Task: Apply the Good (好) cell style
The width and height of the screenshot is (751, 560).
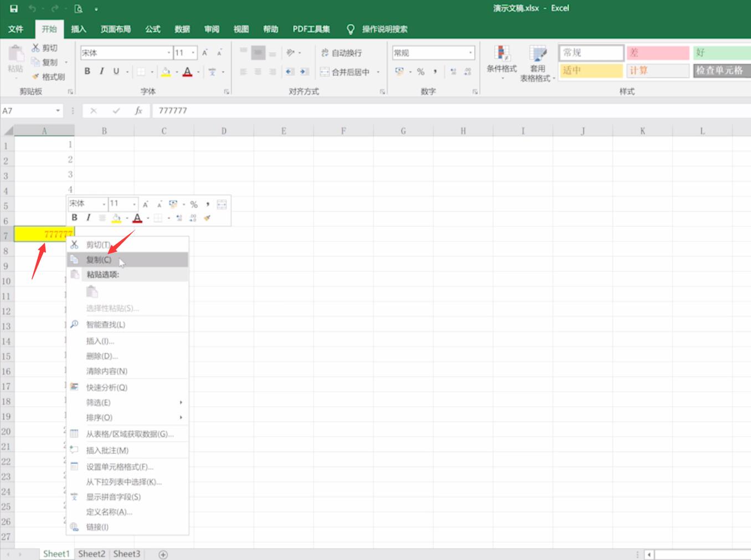Action: pos(722,53)
